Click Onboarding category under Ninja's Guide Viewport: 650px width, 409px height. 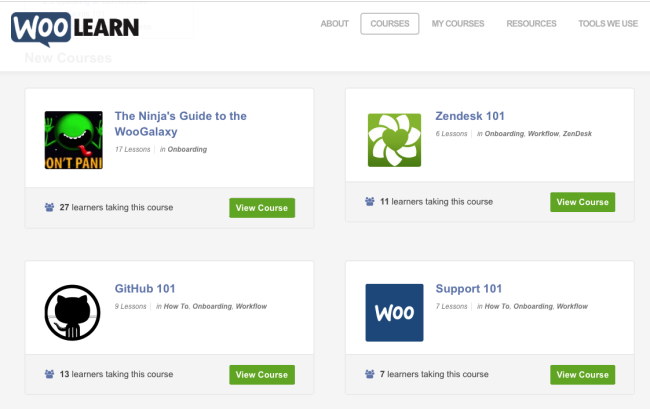pos(187,149)
